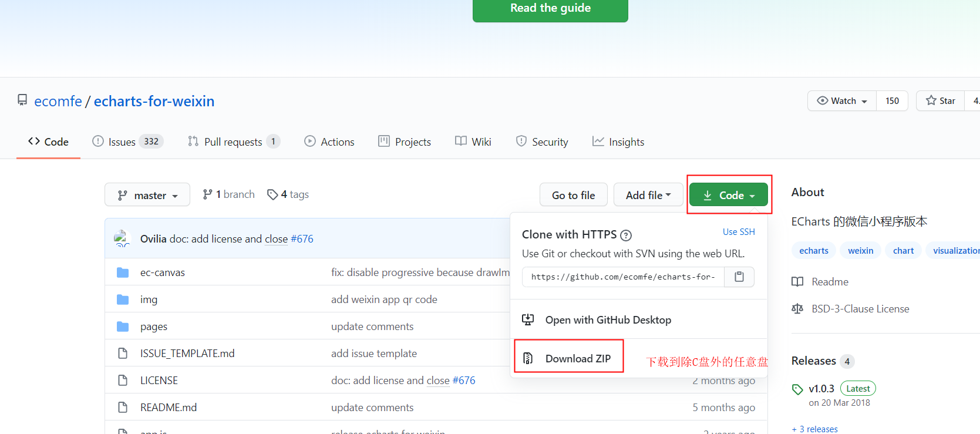980x434 pixels.
Task: Open the Security tab
Action: [542, 142]
